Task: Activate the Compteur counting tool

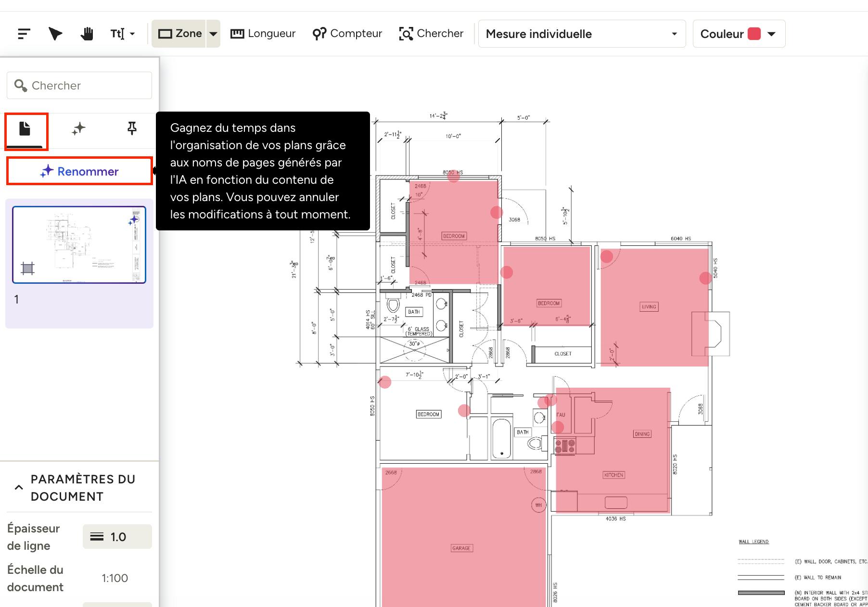Action: [x=347, y=34]
